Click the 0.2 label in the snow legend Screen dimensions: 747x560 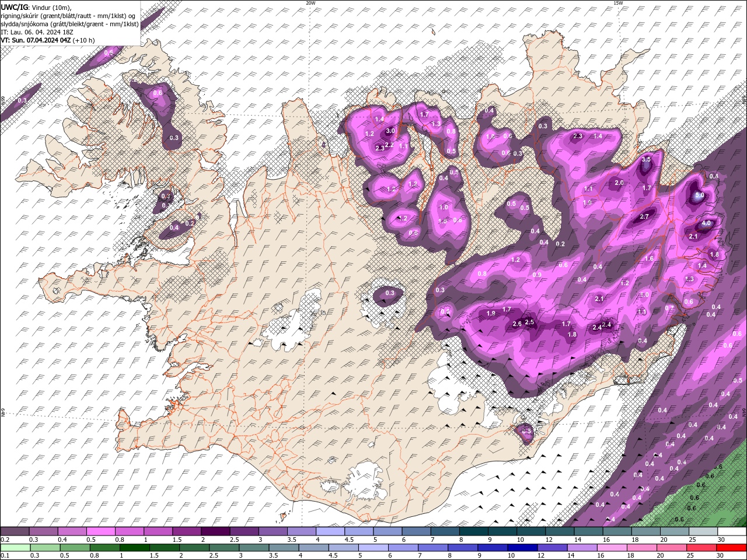(5, 540)
